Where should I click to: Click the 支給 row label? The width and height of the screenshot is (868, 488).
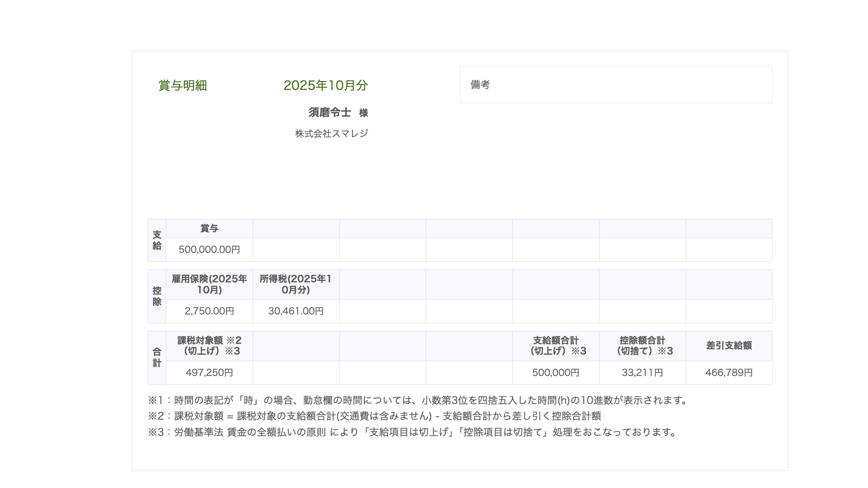156,240
